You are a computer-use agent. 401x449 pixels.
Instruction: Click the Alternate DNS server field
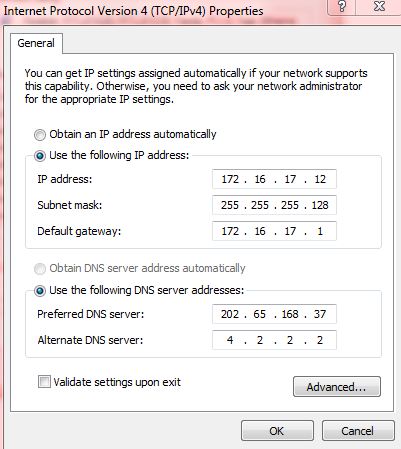click(x=274, y=340)
